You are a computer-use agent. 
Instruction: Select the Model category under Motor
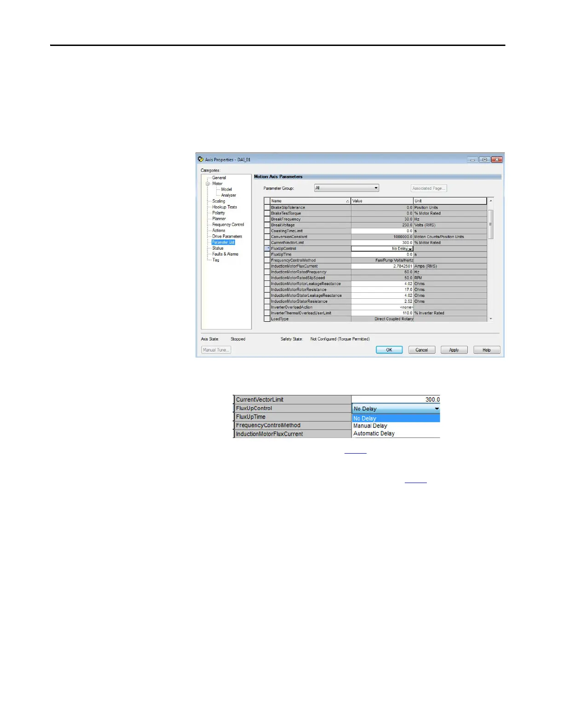pyautogui.click(x=226, y=189)
